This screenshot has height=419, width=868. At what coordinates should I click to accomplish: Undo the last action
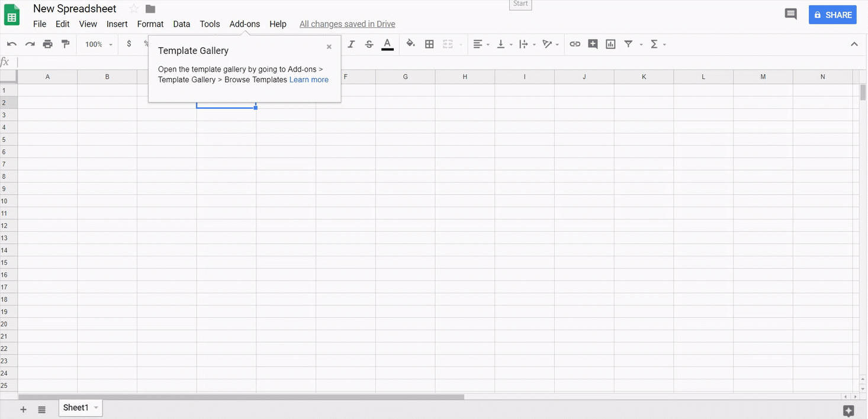coord(12,44)
